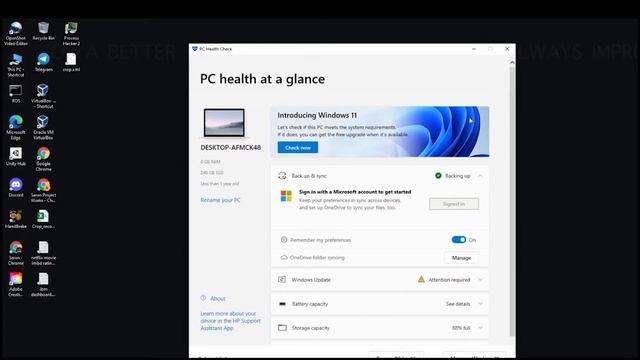This screenshot has width=640, height=360.
Task: Open the About link
Action: pos(218,298)
